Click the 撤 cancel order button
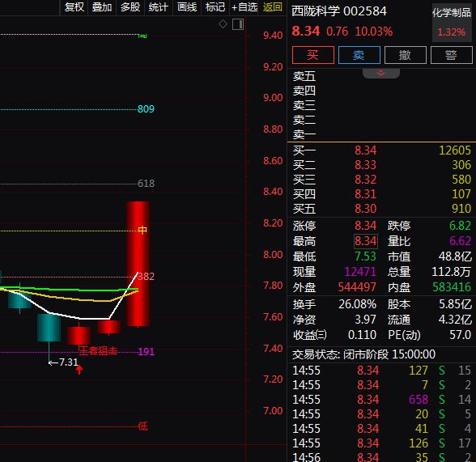This screenshot has width=476, height=462. [406, 55]
